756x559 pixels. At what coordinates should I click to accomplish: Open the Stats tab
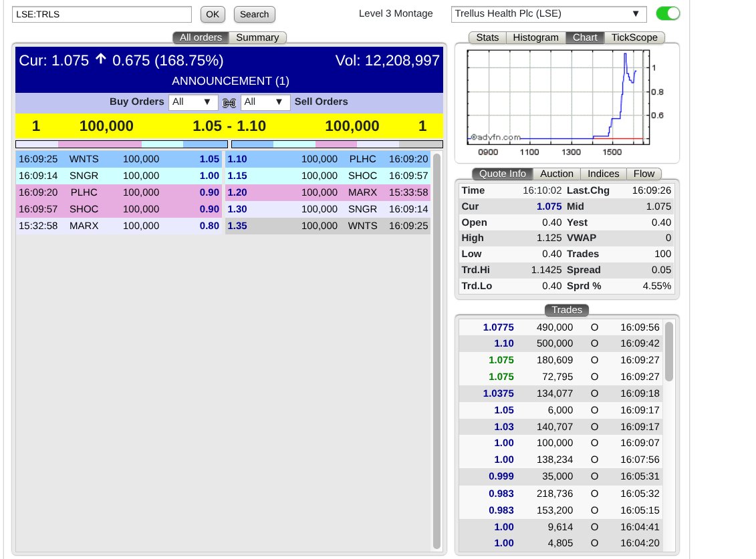coord(487,37)
